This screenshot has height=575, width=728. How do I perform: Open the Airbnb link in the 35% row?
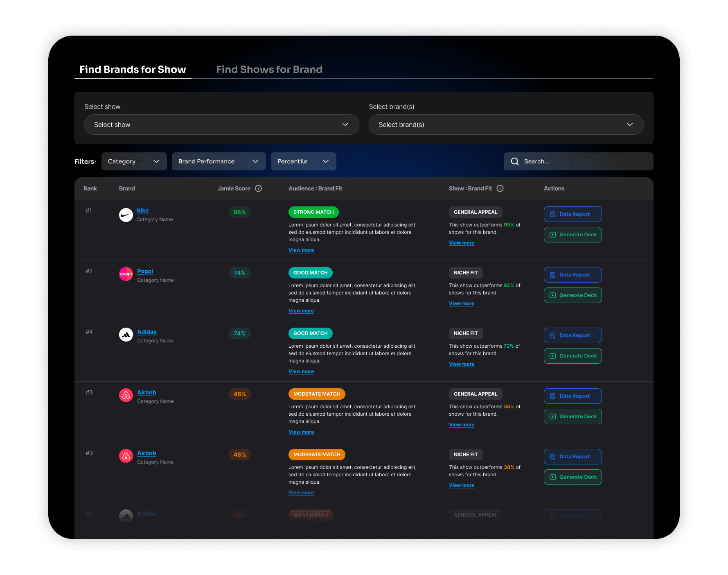coord(147,392)
